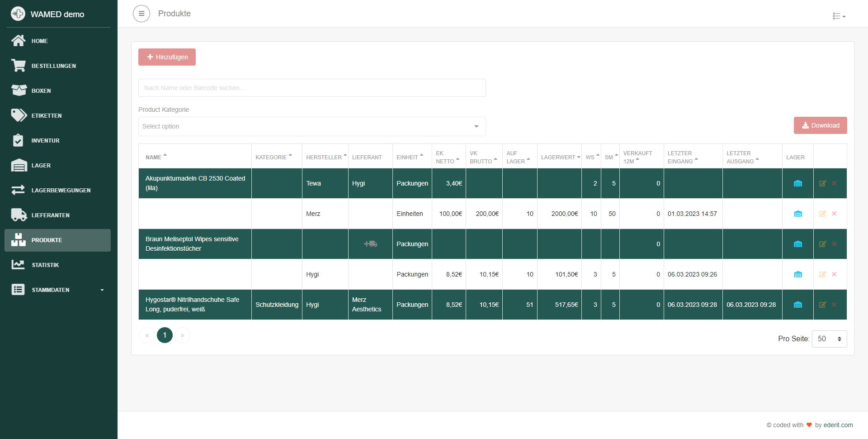The image size is (868, 439).
Task: Expand the Stammdaten sidebar menu
Action: tap(58, 290)
